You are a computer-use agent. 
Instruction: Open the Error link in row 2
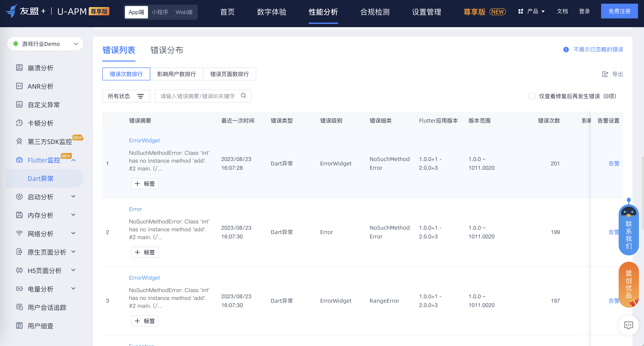pos(135,209)
